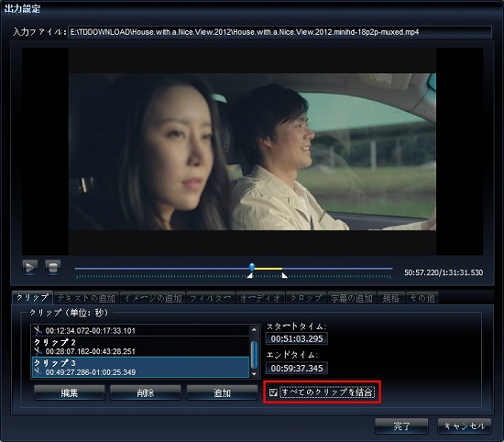The height and width of the screenshot is (442, 504).
Task: Click clip list scroll down arrow
Action: [254, 374]
